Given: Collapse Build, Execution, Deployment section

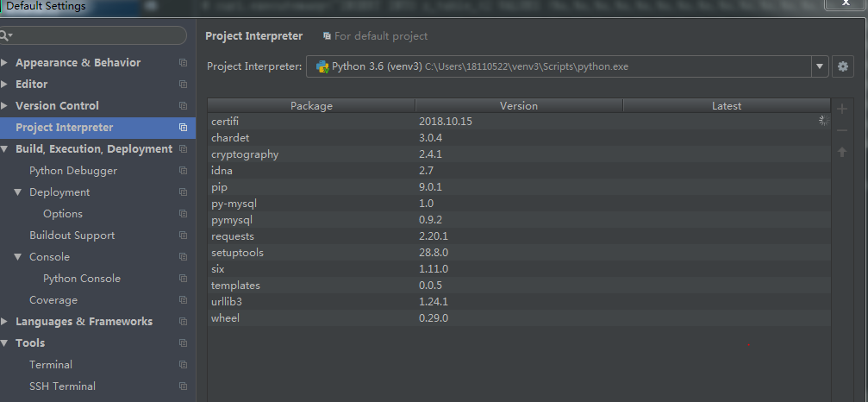Looking at the screenshot, I should pos(4,149).
